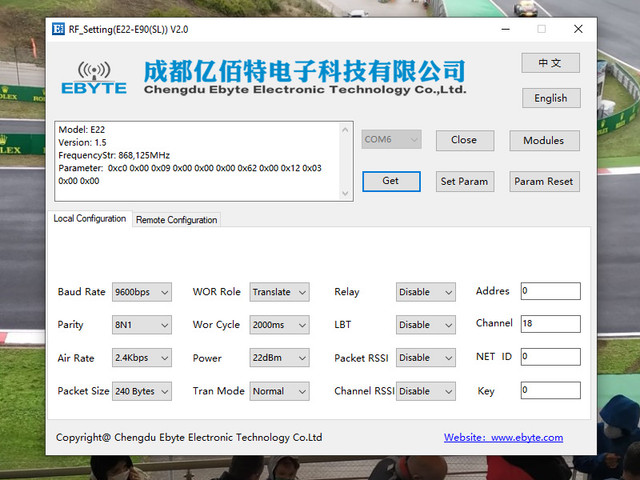
Task: Switch to Remote Configuration tab
Action: point(176,220)
